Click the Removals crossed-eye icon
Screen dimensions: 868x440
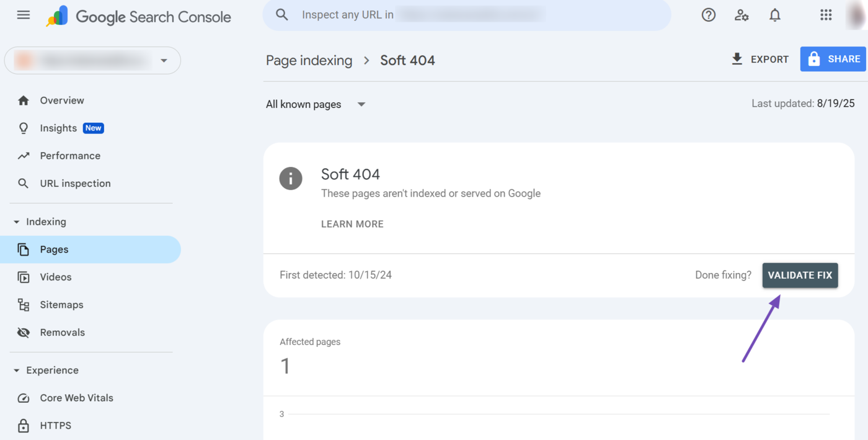[24, 333]
